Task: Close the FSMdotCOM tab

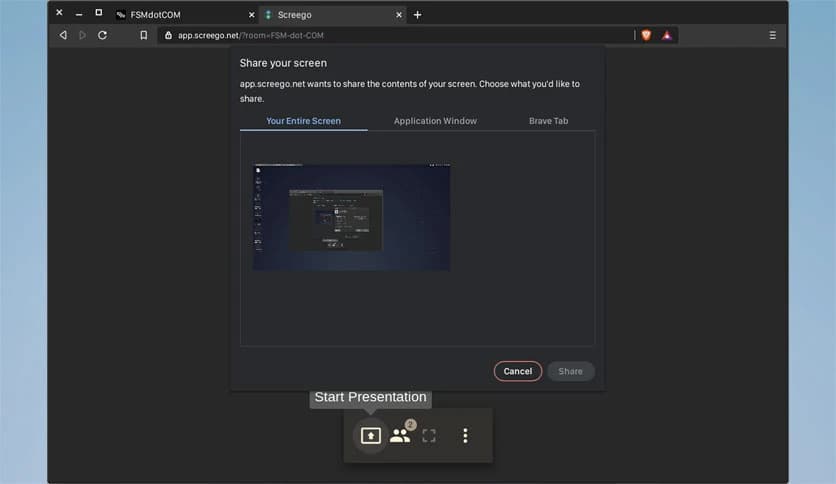Action: (x=252, y=15)
